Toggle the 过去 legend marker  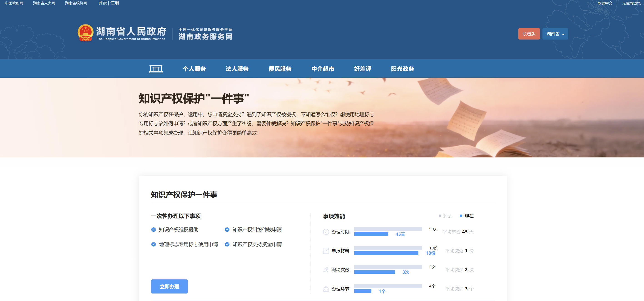(440, 216)
